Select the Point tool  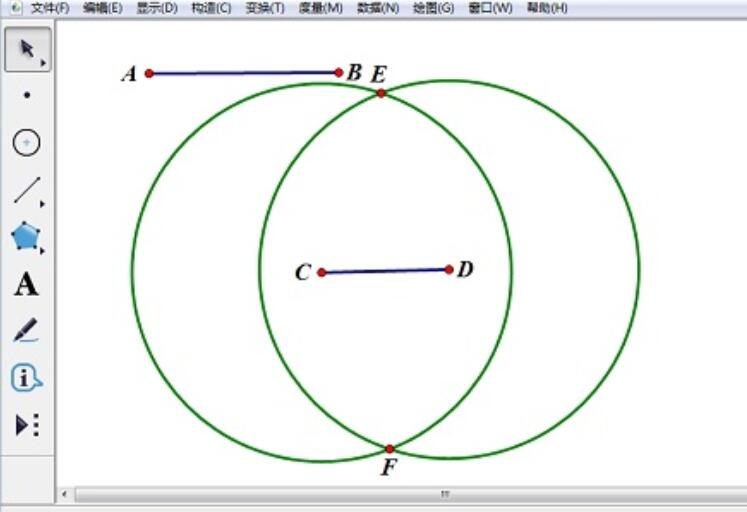coord(27,95)
